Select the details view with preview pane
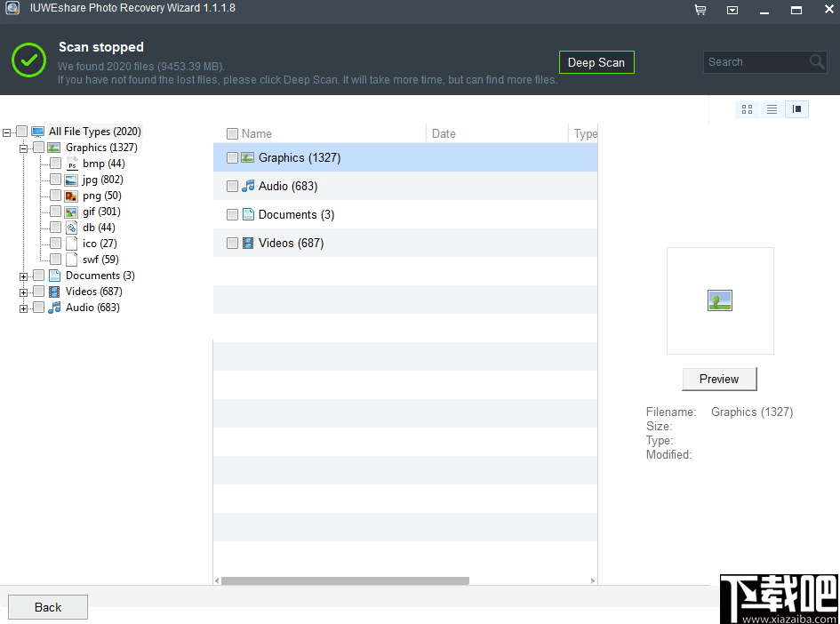The image size is (840, 624). 796,109
